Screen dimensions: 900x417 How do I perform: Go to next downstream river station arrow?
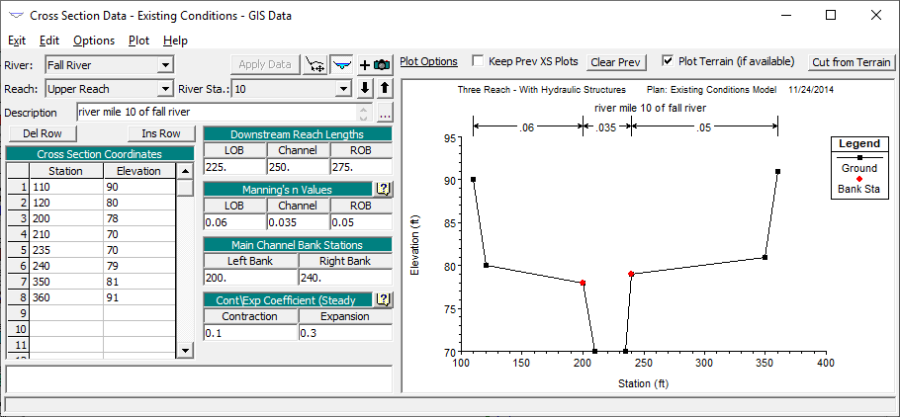pos(365,88)
